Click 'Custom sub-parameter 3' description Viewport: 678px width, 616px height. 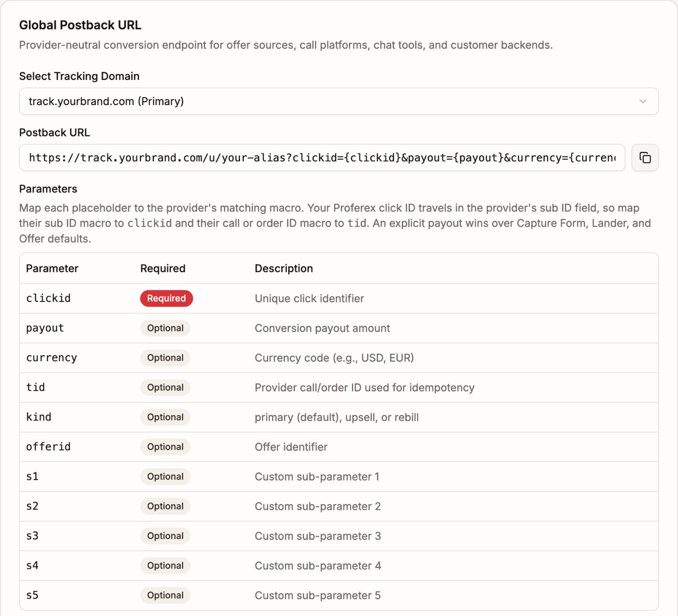pos(318,536)
